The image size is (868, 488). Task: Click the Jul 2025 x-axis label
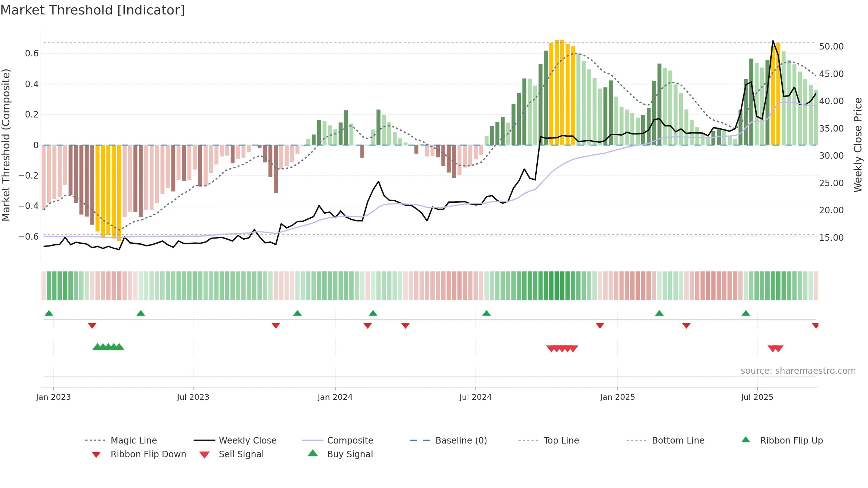click(x=757, y=397)
